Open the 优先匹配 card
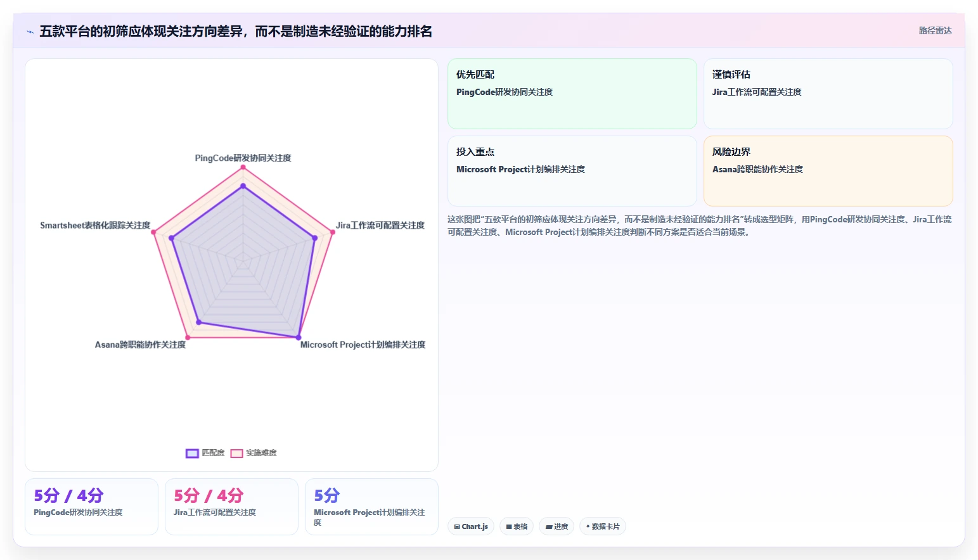Image resolution: width=978 pixels, height=560 pixels. [572, 94]
